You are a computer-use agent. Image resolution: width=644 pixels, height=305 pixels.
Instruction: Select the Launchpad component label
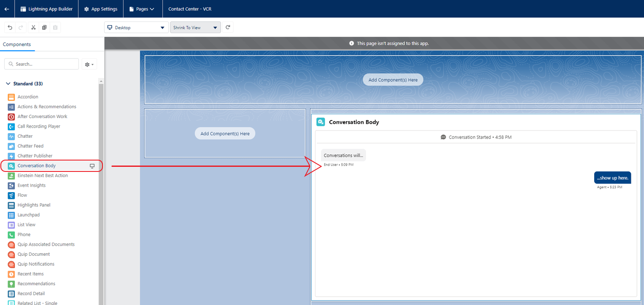click(29, 215)
